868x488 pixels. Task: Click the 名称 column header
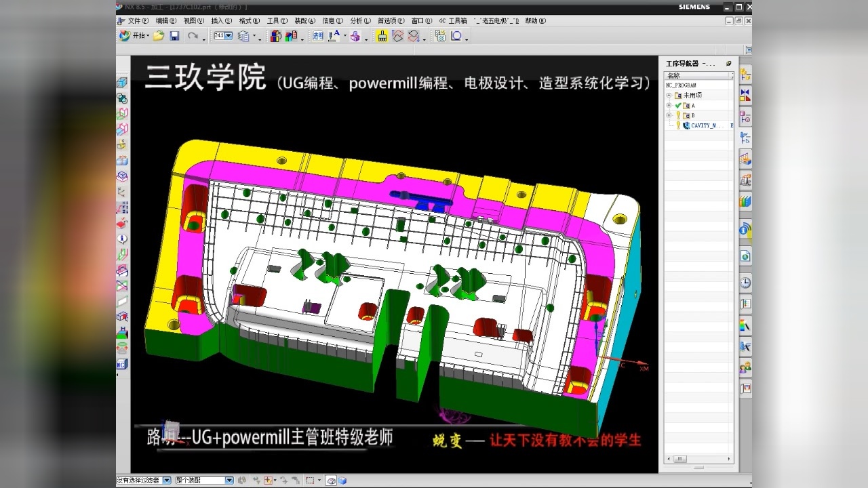tap(698, 76)
